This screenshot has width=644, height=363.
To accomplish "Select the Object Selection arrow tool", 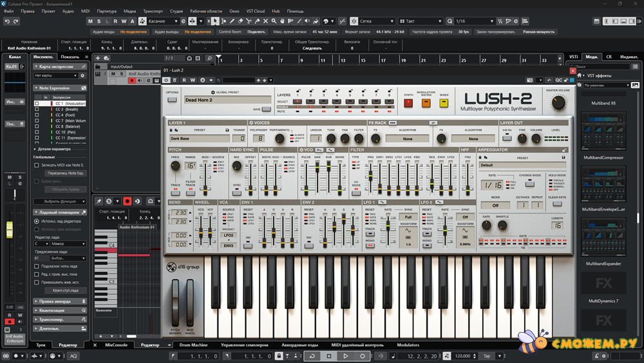I will click(215, 21).
